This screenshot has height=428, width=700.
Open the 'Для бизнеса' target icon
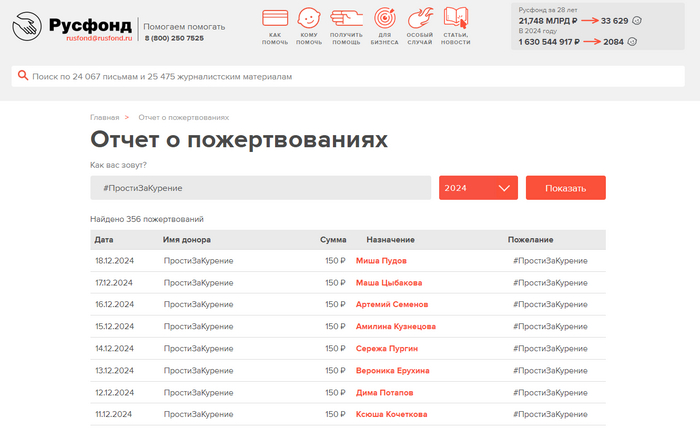(383, 19)
